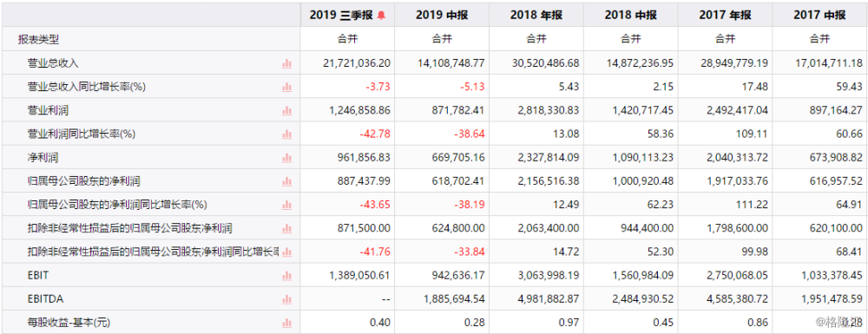
Task: Click value 1,951,478.59
Action: (x=832, y=299)
